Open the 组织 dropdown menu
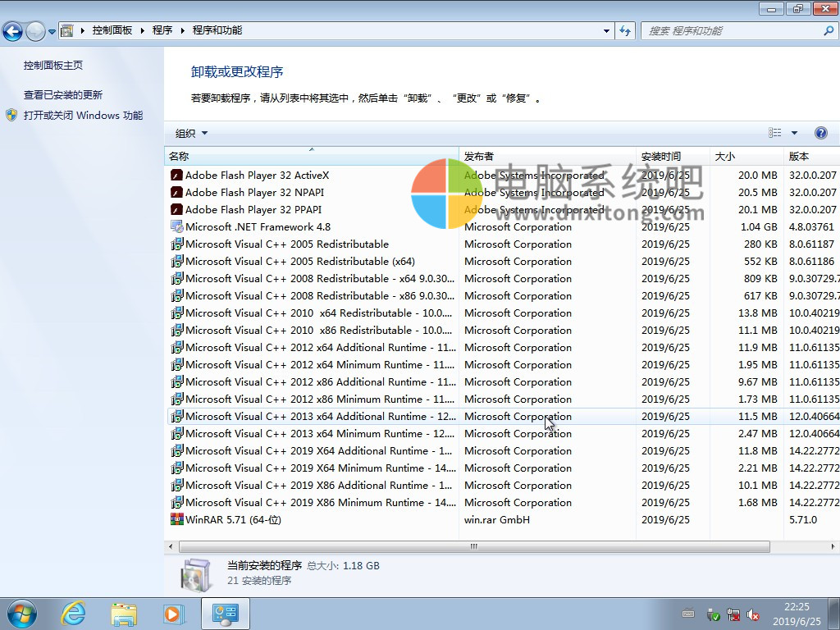Viewport: 840px width, 630px height. (x=191, y=133)
